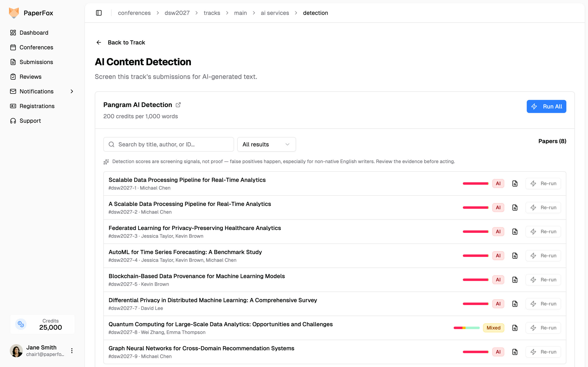Open report icon for Quantum Computing paper
This screenshot has height=367, width=588.
(515, 328)
